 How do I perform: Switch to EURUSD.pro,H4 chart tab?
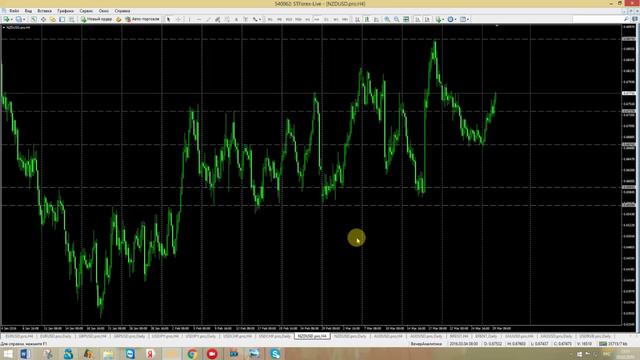click(x=19, y=336)
